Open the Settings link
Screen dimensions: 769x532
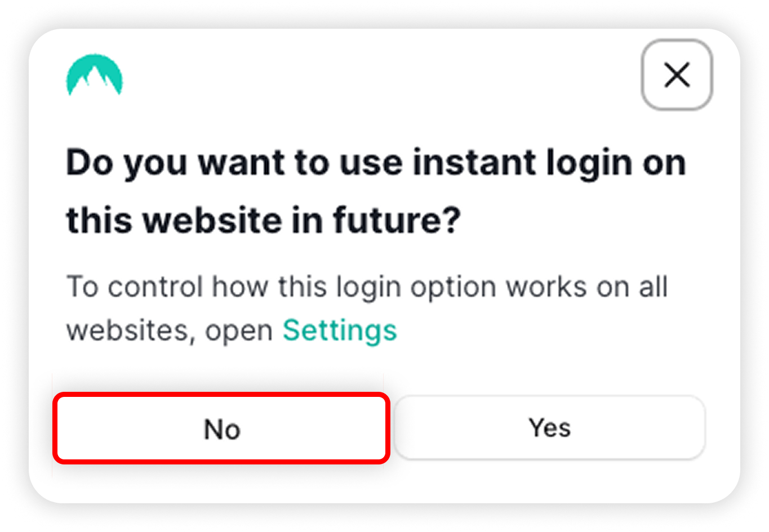coord(339,330)
